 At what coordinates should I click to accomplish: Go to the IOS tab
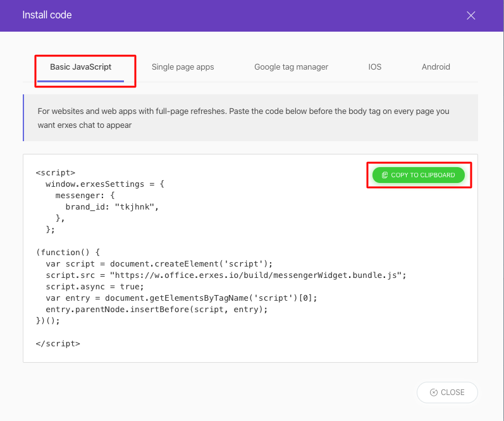click(x=375, y=67)
